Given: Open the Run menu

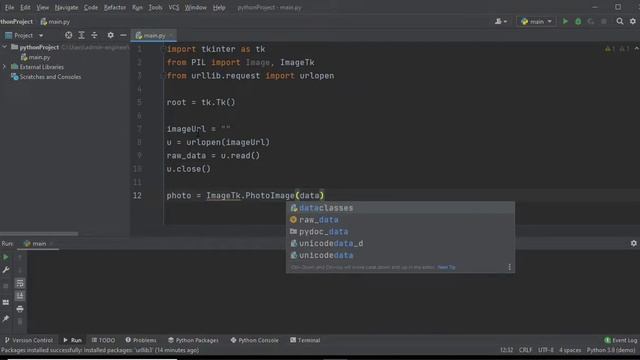Looking at the screenshot, I should point(137,7).
